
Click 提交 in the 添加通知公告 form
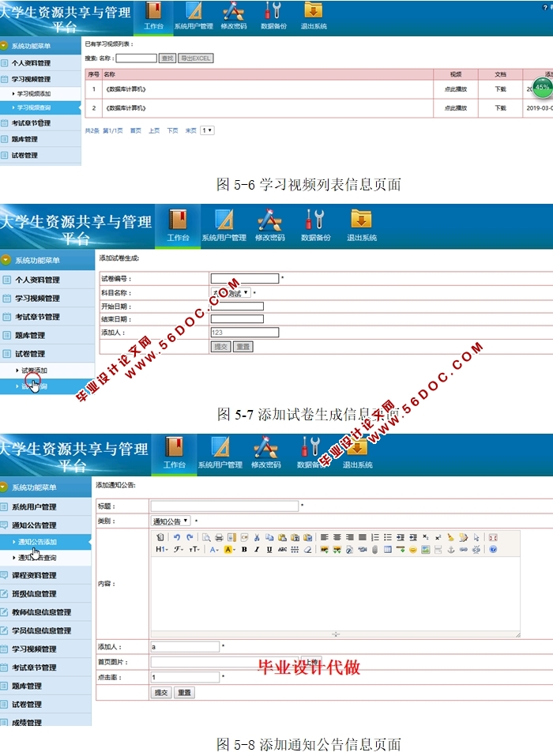[x=161, y=692]
